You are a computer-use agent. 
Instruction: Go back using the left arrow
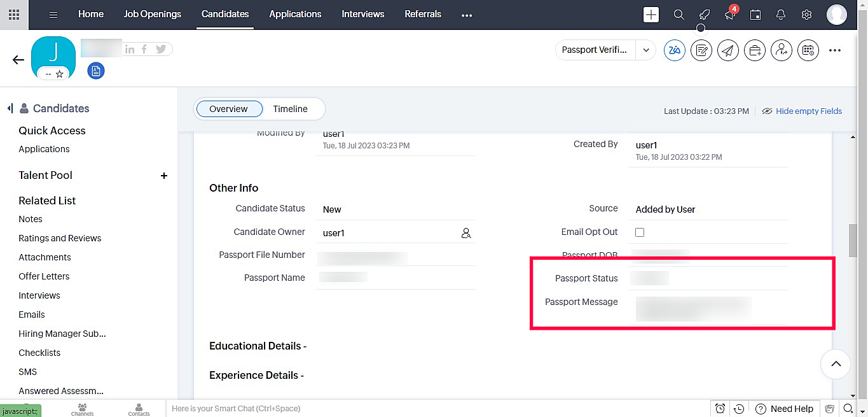click(x=18, y=60)
